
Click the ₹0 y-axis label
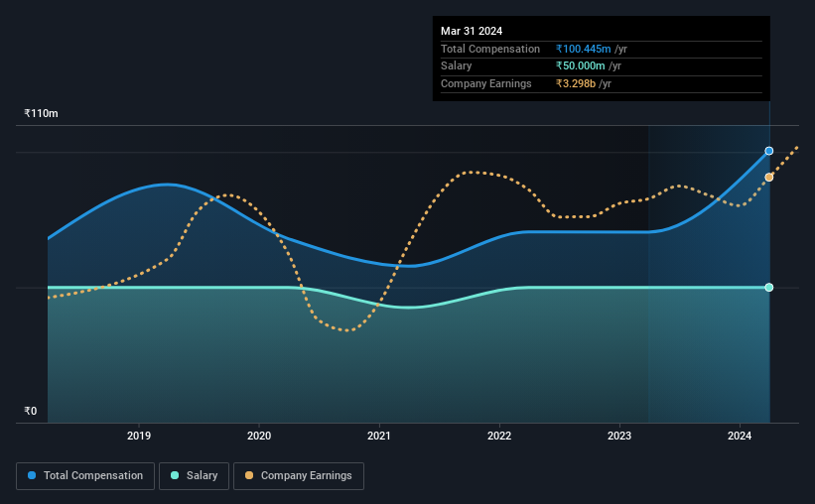pyautogui.click(x=30, y=411)
